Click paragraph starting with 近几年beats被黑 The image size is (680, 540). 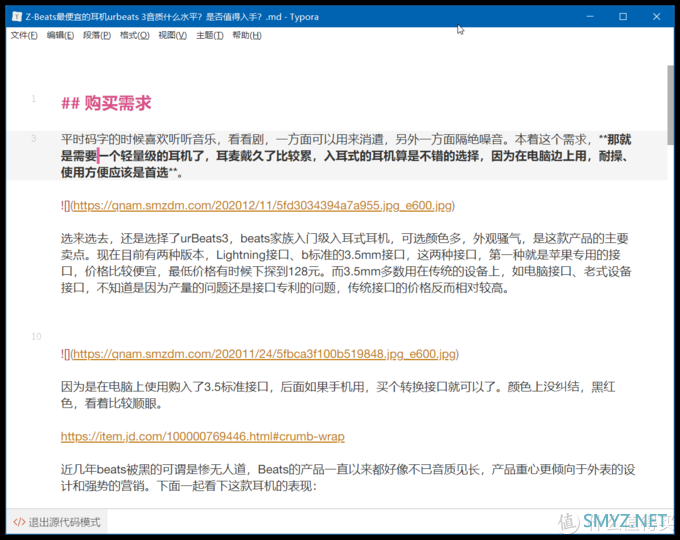coord(348,478)
